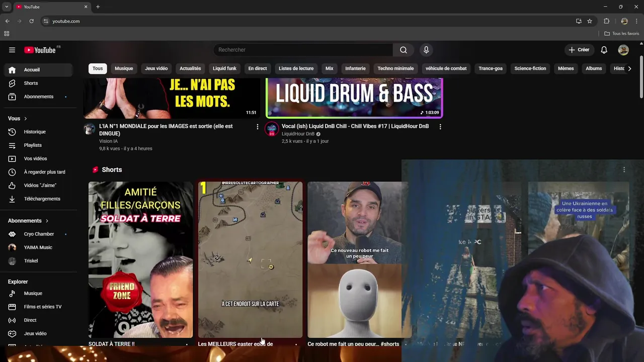Viewport: 644px width, 362px height.
Task: Open Shorts in sidebar
Action: pos(38,83)
